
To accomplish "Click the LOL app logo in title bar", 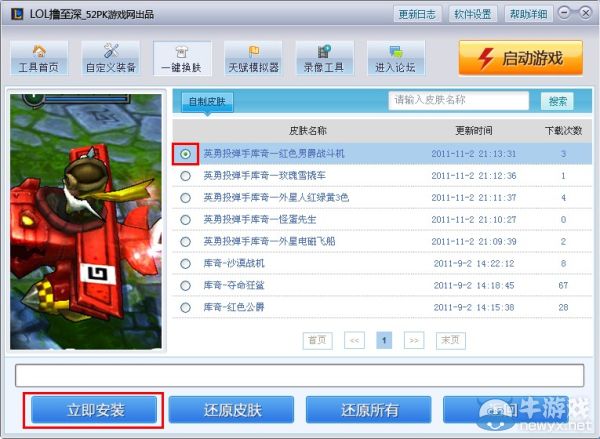I will pyautogui.click(x=17, y=14).
